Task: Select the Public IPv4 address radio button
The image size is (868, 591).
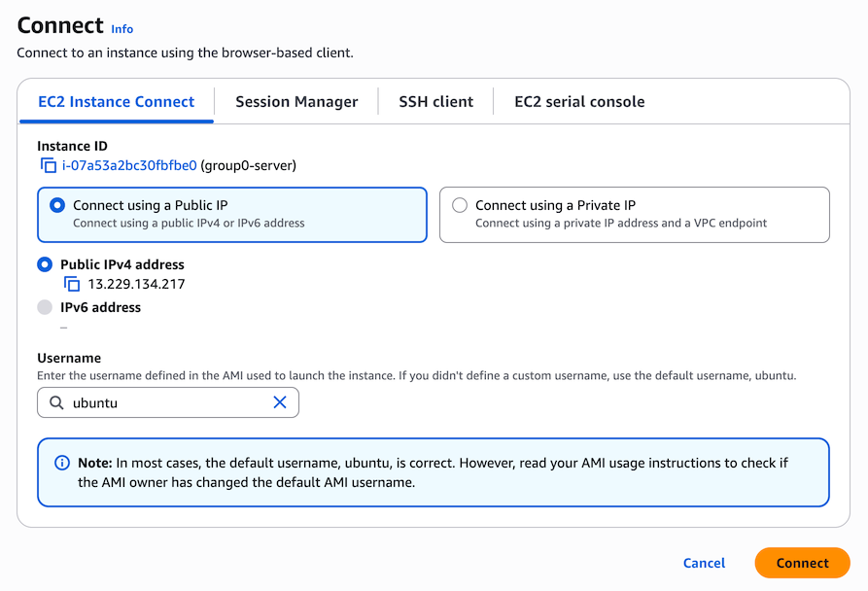Action: [x=45, y=264]
